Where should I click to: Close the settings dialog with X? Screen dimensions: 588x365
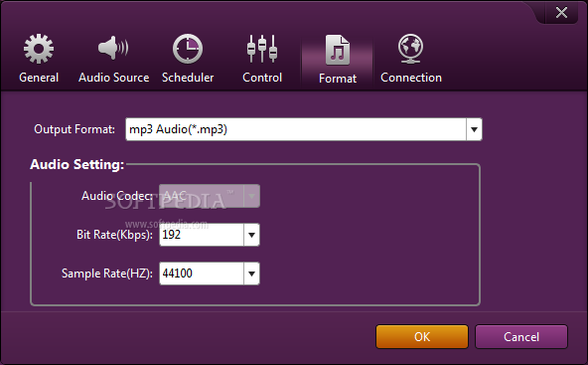point(561,12)
